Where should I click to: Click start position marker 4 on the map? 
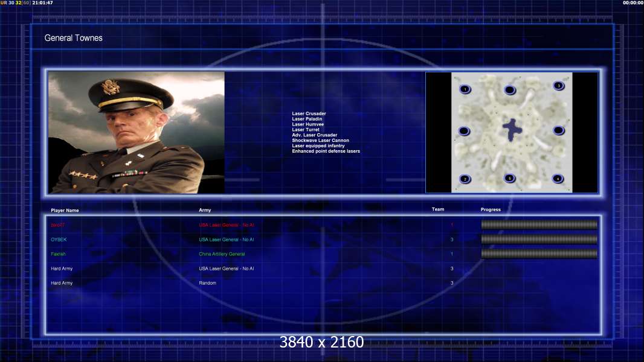click(x=558, y=179)
